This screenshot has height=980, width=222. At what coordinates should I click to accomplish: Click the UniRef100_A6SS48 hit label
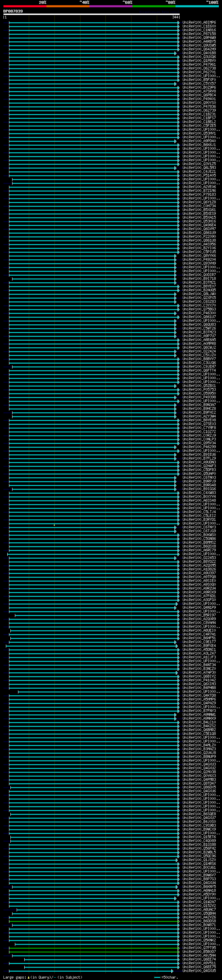(199, 501)
